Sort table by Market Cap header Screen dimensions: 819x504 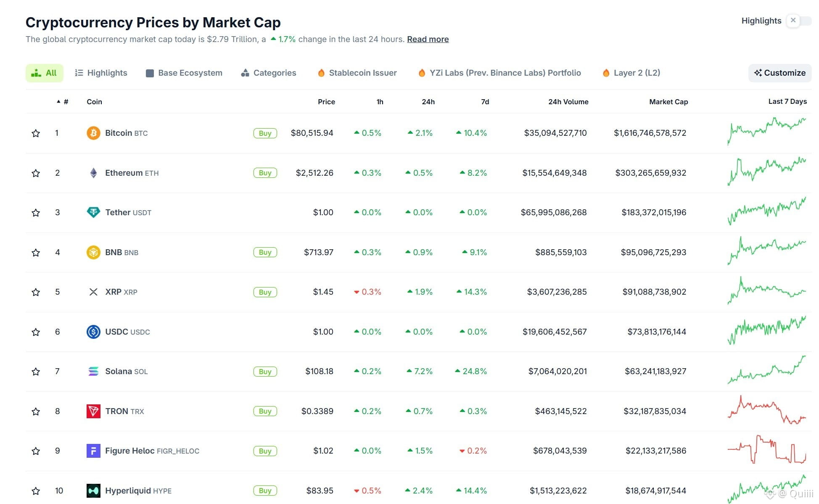pyautogui.click(x=668, y=102)
